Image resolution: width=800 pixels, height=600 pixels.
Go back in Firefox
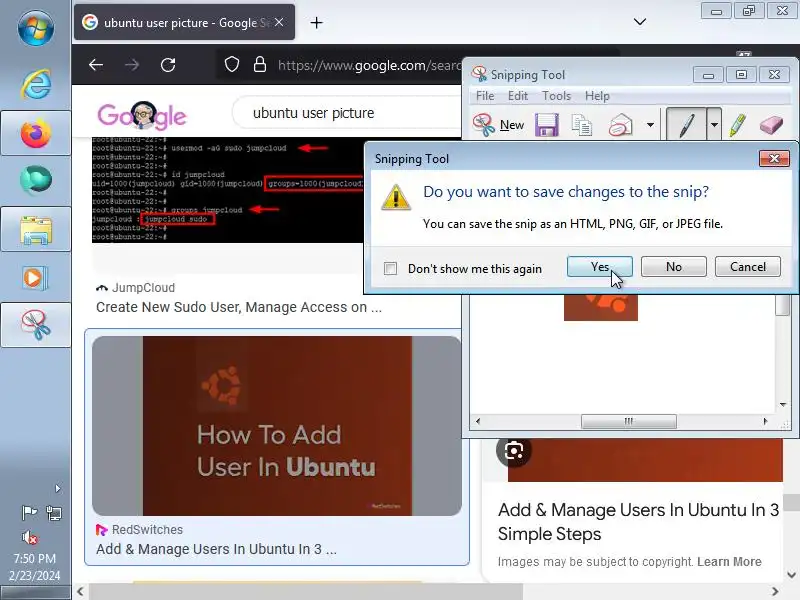(x=96, y=65)
